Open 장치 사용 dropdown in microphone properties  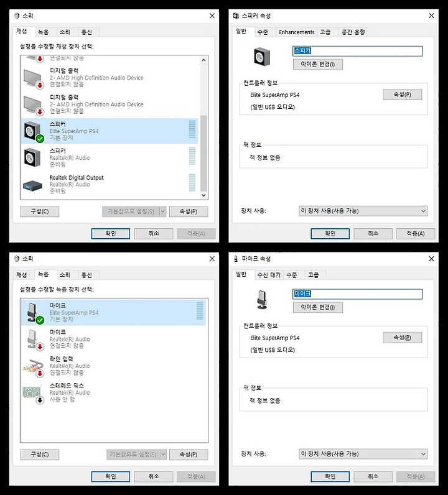pyautogui.click(x=363, y=454)
